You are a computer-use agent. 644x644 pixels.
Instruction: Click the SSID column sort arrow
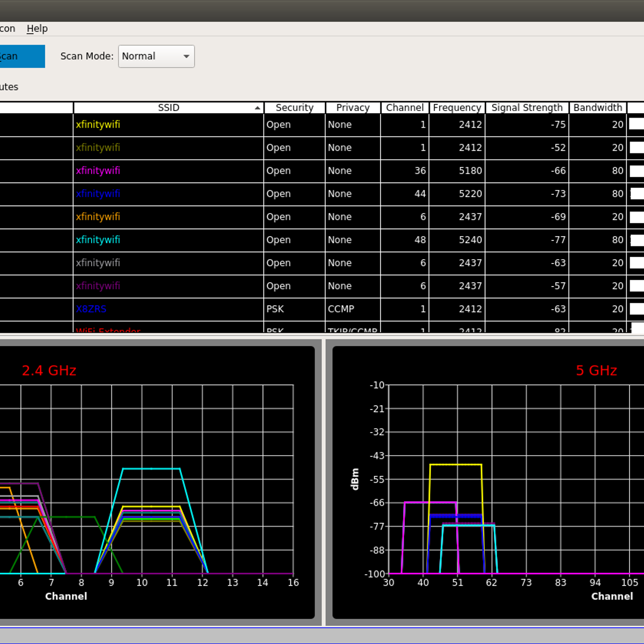[x=257, y=107]
